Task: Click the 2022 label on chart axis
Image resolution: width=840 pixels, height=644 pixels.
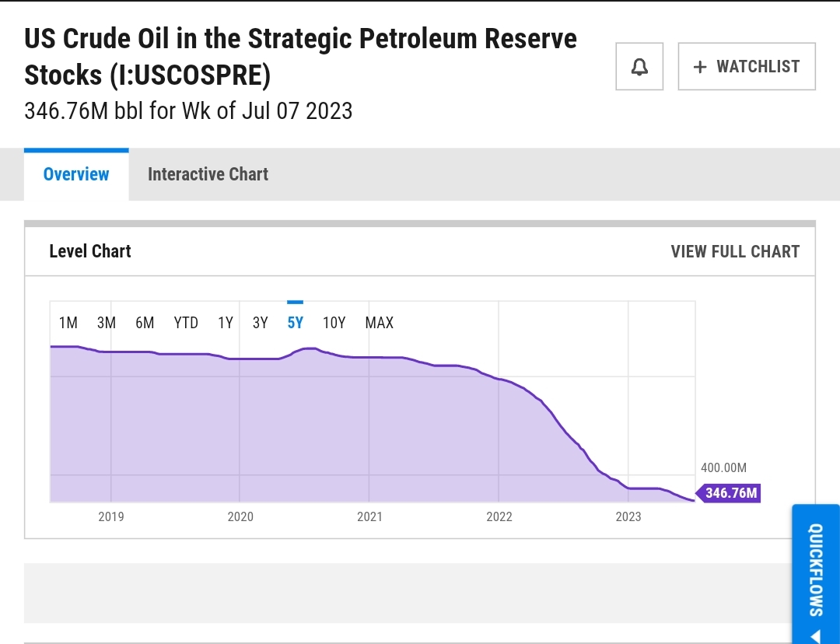Action: [499, 516]
